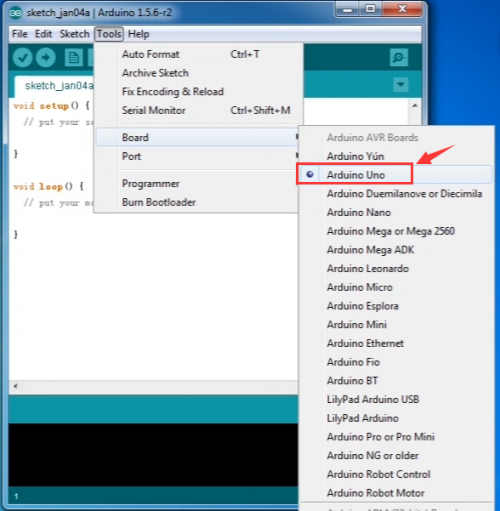Select Arduino Fio board
The height and width of the screenshot is (511, 500).
coord(396,362)
